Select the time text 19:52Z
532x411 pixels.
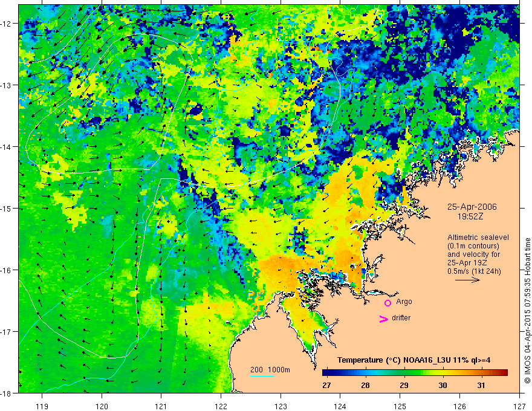pos(470,216)
